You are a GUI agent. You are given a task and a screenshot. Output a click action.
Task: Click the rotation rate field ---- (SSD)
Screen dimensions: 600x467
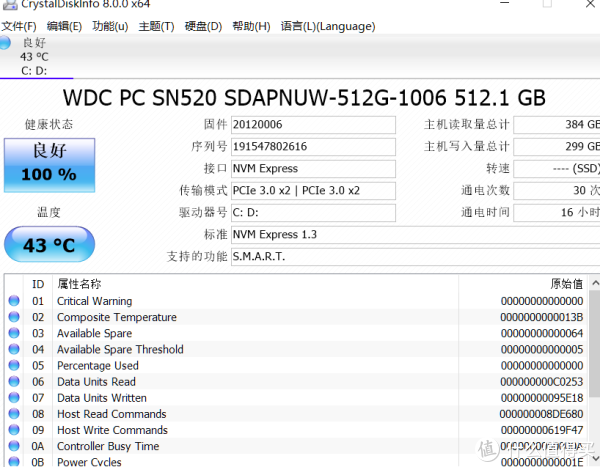click(x=556, y=169)
